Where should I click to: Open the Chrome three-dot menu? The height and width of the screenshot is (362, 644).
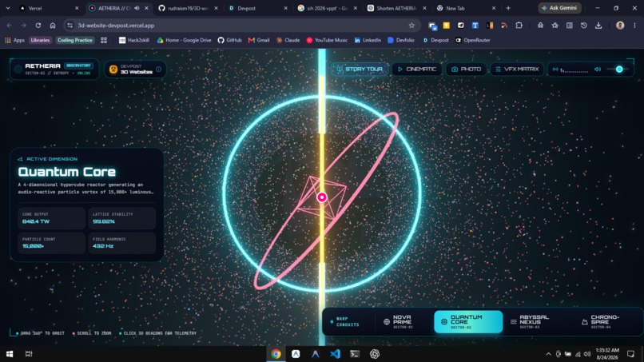coord(634,26)
